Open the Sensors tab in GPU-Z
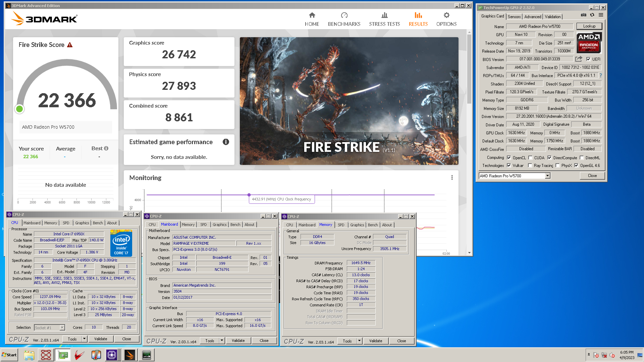644x362 pixels. [514, 16]
